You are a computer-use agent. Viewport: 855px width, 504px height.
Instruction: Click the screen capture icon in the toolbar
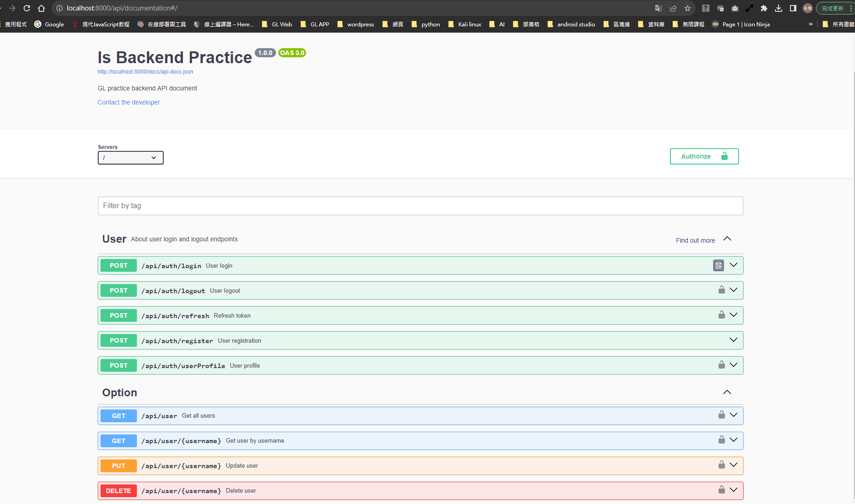point(734,8)
